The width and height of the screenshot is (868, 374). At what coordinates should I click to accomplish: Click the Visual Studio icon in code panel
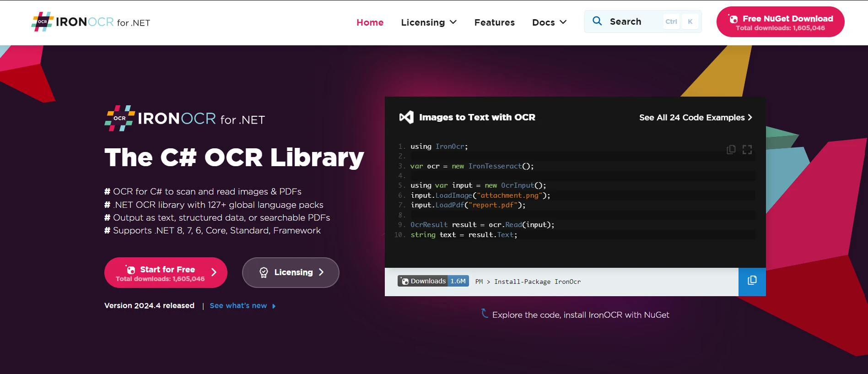(406, 118)
